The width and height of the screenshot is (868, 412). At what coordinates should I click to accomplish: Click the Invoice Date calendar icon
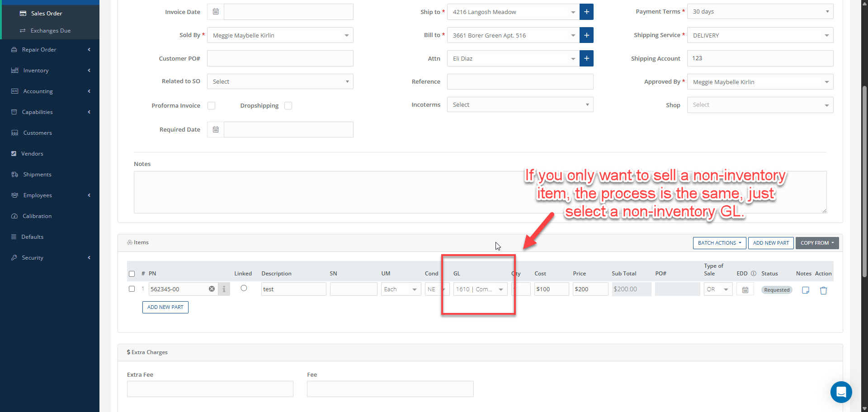click(216, 12)
